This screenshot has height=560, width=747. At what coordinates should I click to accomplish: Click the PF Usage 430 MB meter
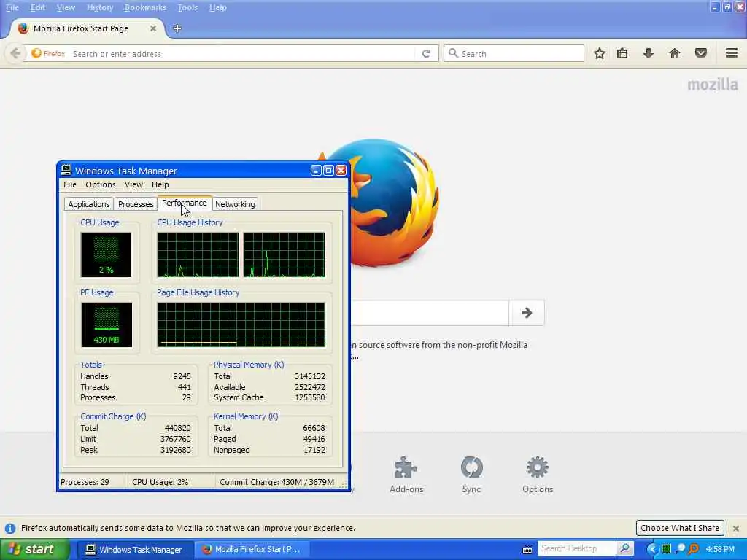pos(107,324)
